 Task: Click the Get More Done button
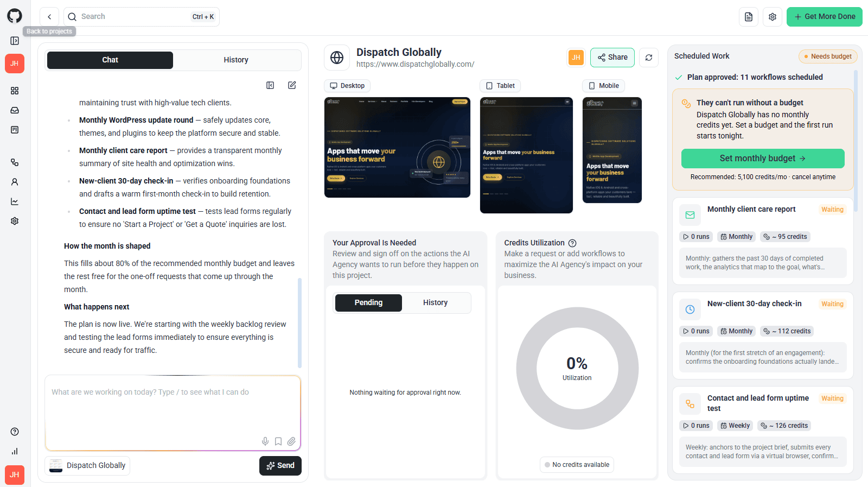[x=825, y=17]
